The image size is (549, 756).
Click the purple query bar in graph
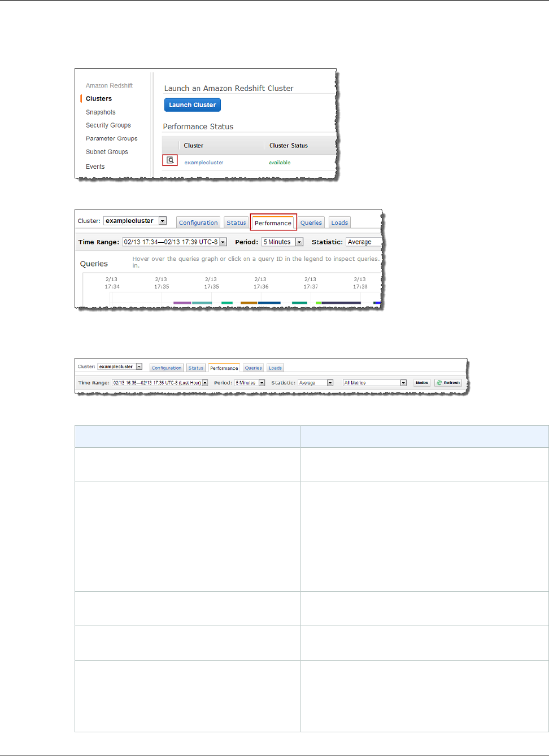[x=182, y=303]
